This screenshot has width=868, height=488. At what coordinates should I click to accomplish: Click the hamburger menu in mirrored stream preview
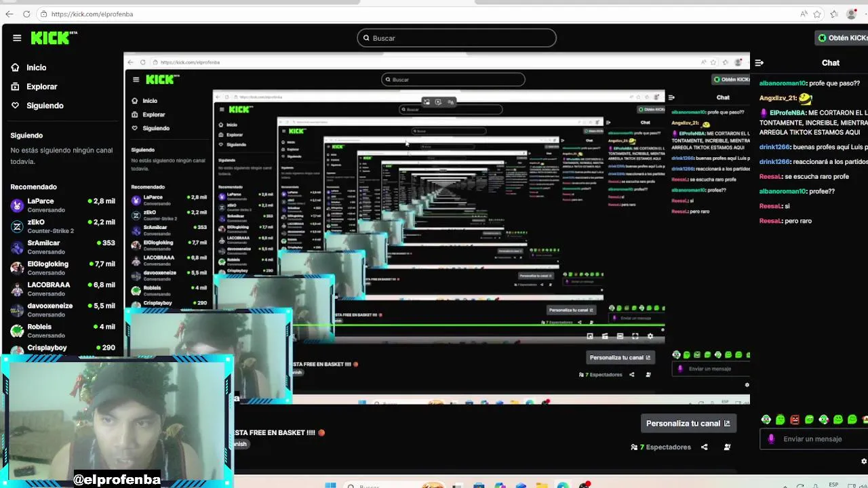pos(136,80)
